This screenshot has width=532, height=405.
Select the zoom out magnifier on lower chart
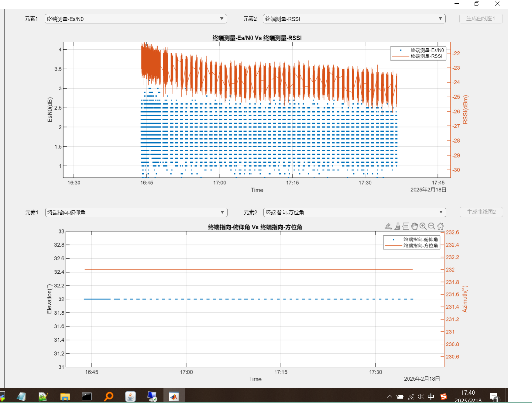pyautogui.click(x=431, y=226)
